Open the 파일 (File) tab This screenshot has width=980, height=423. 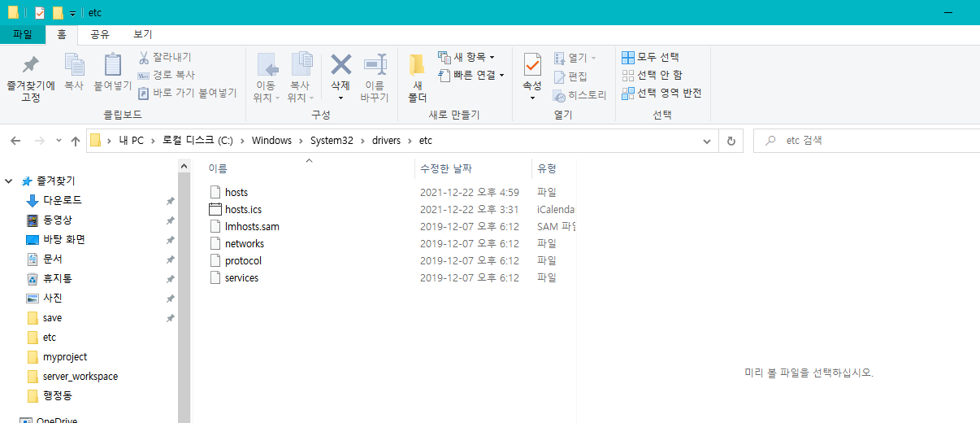pyautogui.click(x=23, y=34)
